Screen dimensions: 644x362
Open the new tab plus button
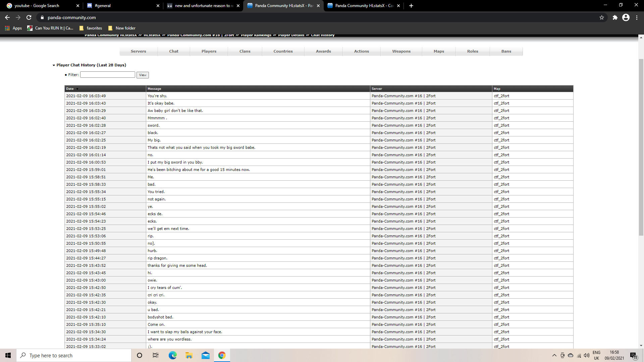click(x=411, y=6)
